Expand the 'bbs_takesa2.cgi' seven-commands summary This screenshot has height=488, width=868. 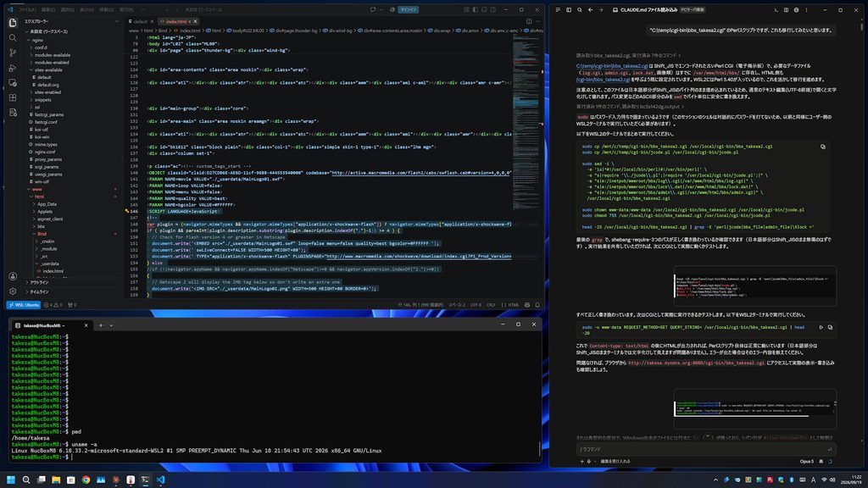[628, 55]
